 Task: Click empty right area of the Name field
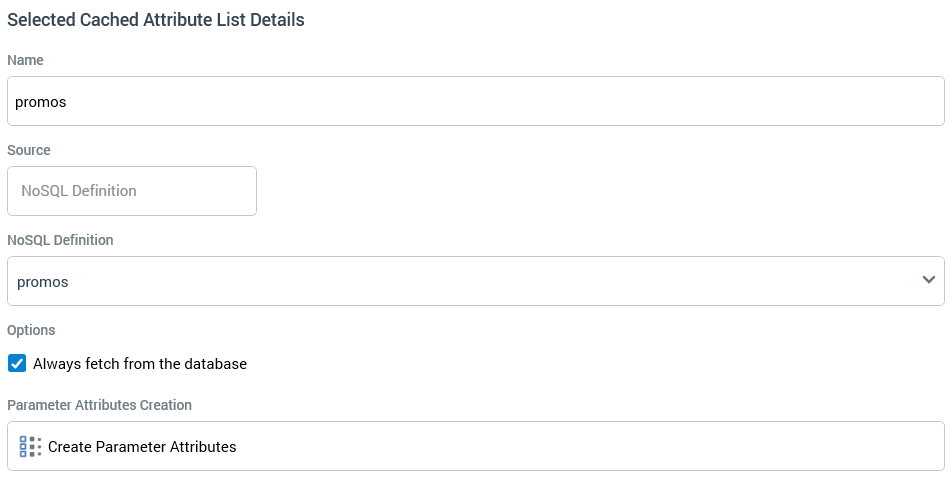[700, 101]
